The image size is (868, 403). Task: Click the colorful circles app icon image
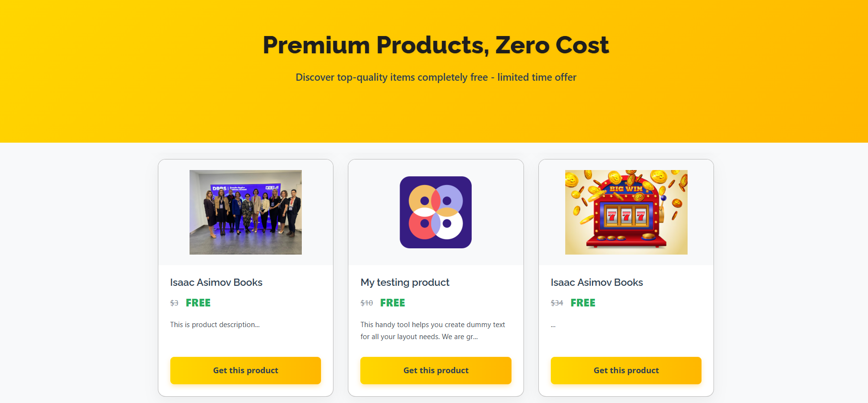[x=436, y=212]
